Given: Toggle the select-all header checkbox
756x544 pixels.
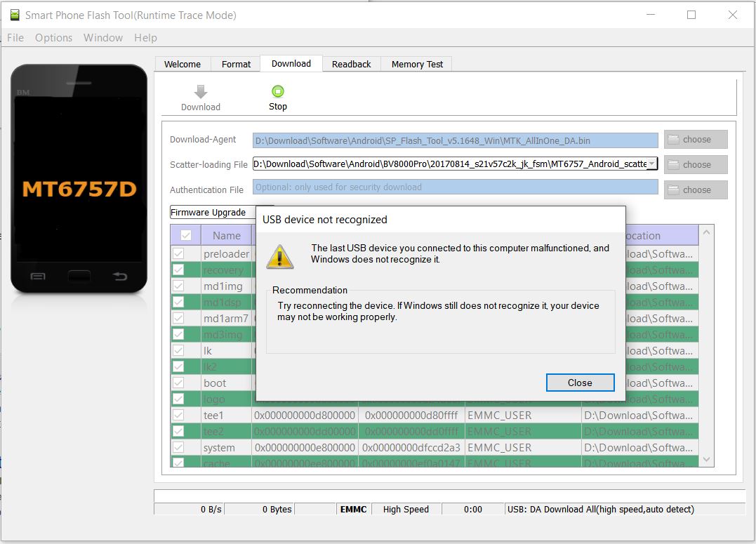Looking at the screenshot, I should (x=186, y=235).
